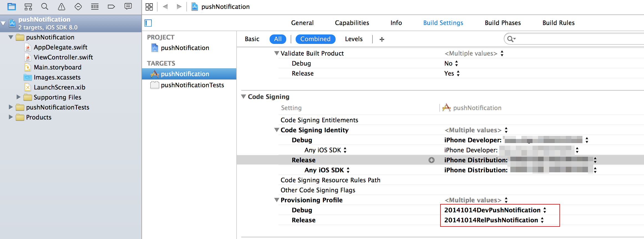Image resolution: width=644 pixels, height=239 pixels.
Task: Add a build setting with the plus icon
Action: coord(382,39)
